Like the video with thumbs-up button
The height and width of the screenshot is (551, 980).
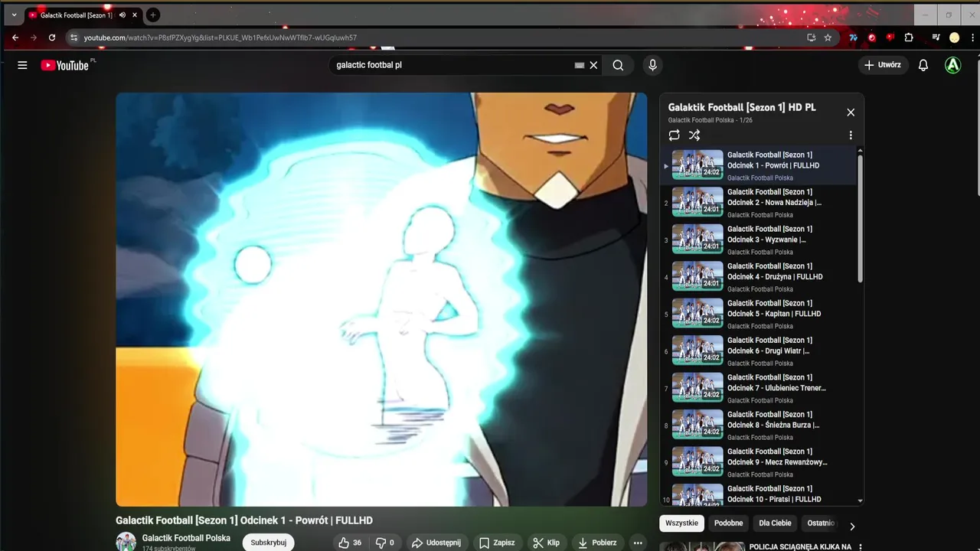pos(350,543)
